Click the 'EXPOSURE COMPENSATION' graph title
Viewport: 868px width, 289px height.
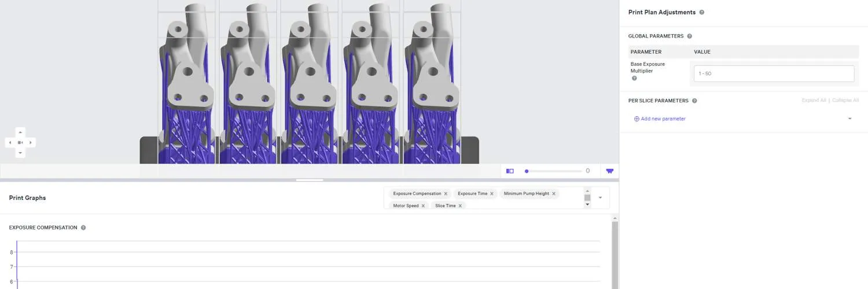(43, 228)
